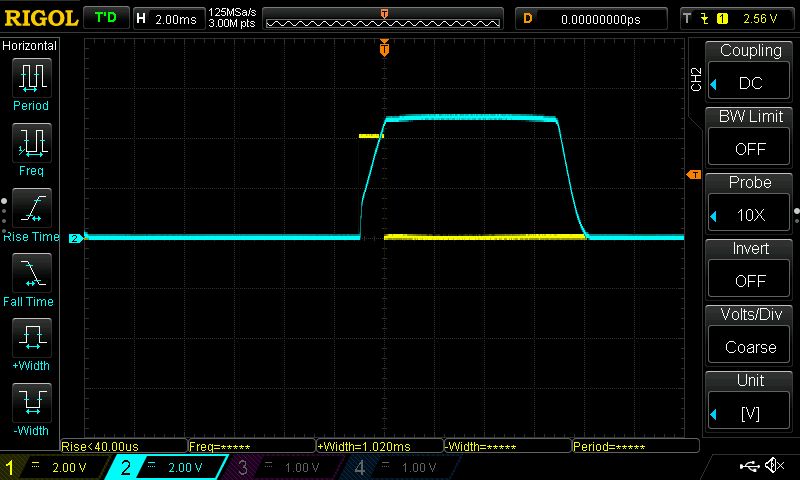Select the Freq measurement icon
This screenshot has width=800, height=480.
tap(32, 142)
